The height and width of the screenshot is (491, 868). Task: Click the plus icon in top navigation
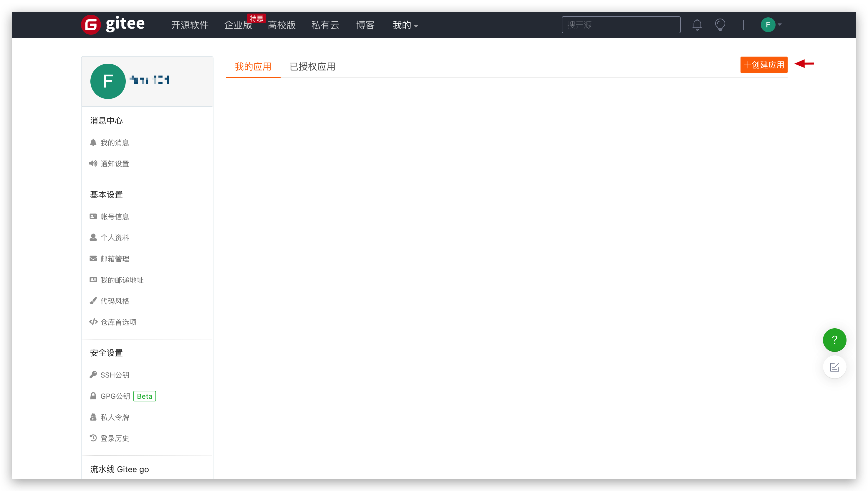743,25
